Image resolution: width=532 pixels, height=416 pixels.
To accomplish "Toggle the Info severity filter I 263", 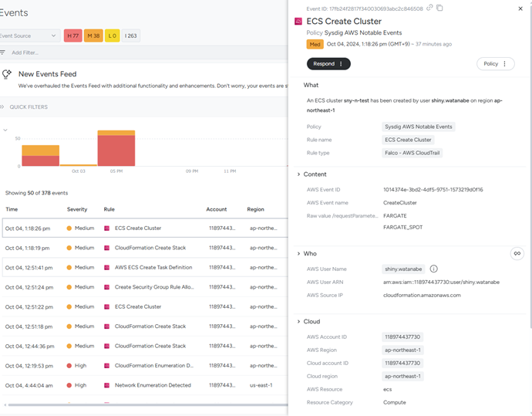I will [130, 36].
